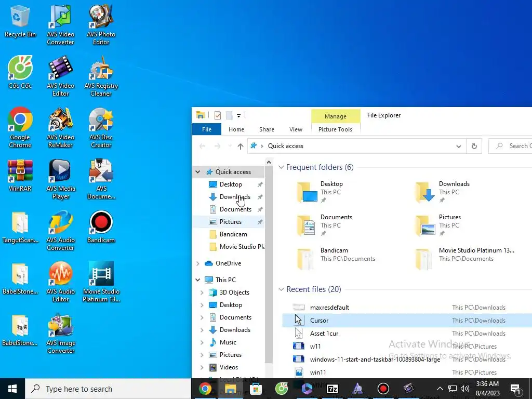Collapse the Frequent folders group
This screenshot has height=399, width=532.
281,167
